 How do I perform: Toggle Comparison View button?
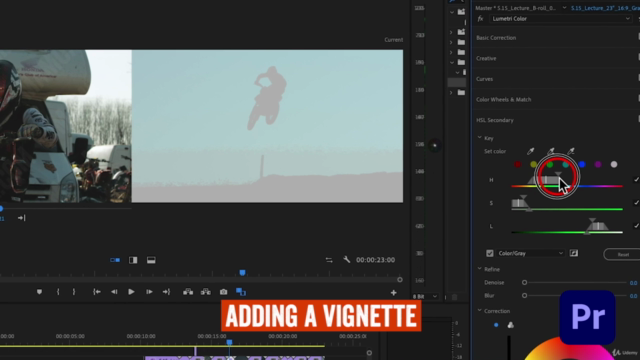(241, 292)
